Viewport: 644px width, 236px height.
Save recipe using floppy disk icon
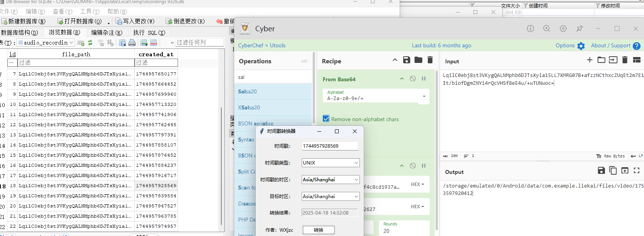coord(407,60)
